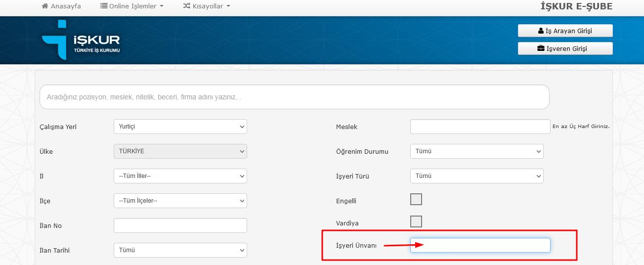This screenshot has height=265, width=644.
Task: Click the İşveren Girişi button
Action: [565, 48]
